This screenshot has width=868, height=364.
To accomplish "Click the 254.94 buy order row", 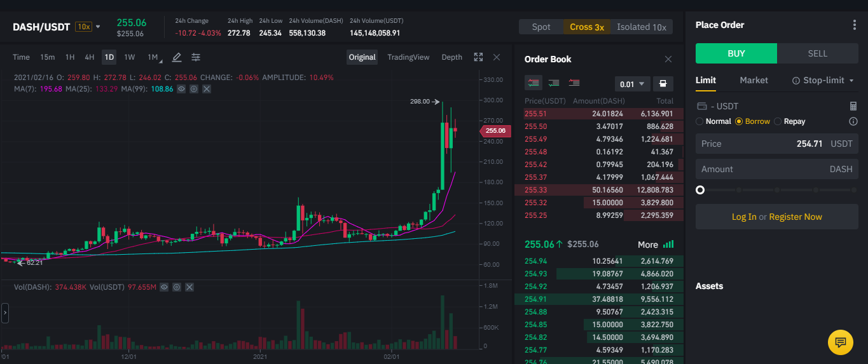I will pos(598,261).
